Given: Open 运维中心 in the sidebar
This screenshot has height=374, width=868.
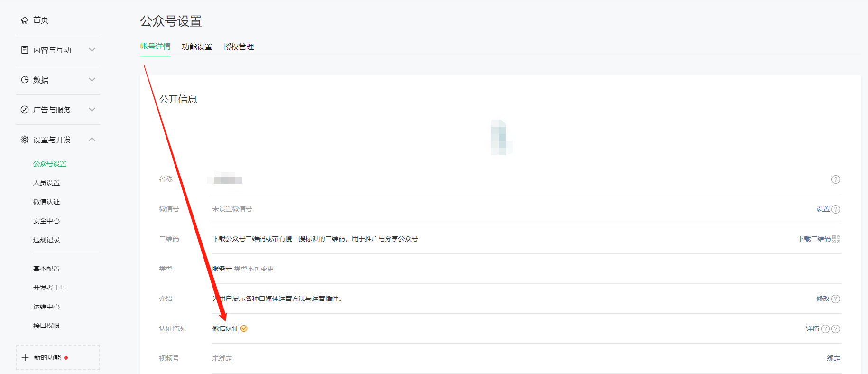Looking at the screenshot, I should click(x=46, y=307).
